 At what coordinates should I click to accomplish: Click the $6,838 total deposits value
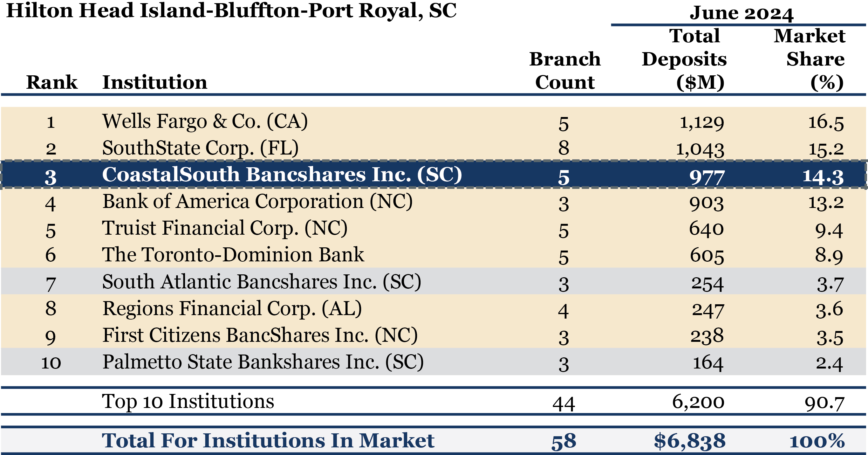coord(689,441)
